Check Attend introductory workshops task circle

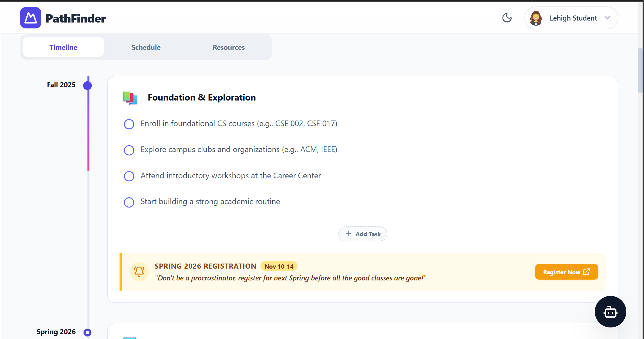[x=129, y=176]
